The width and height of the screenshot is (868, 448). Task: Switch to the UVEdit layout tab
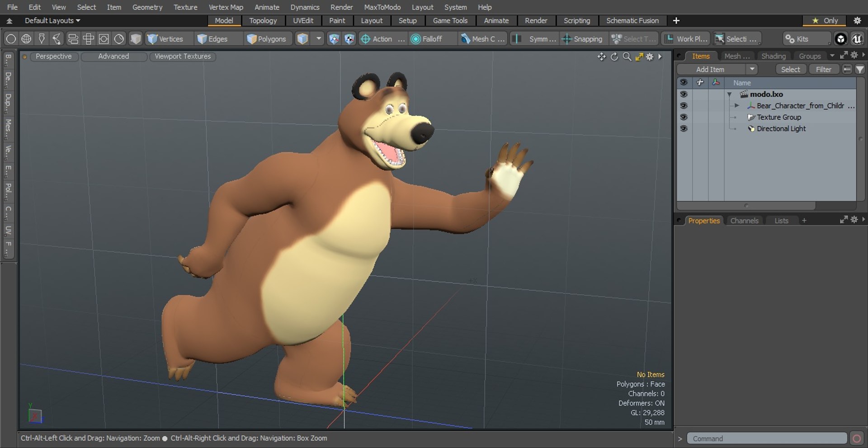pyautogui.click(x=303, y=20)
